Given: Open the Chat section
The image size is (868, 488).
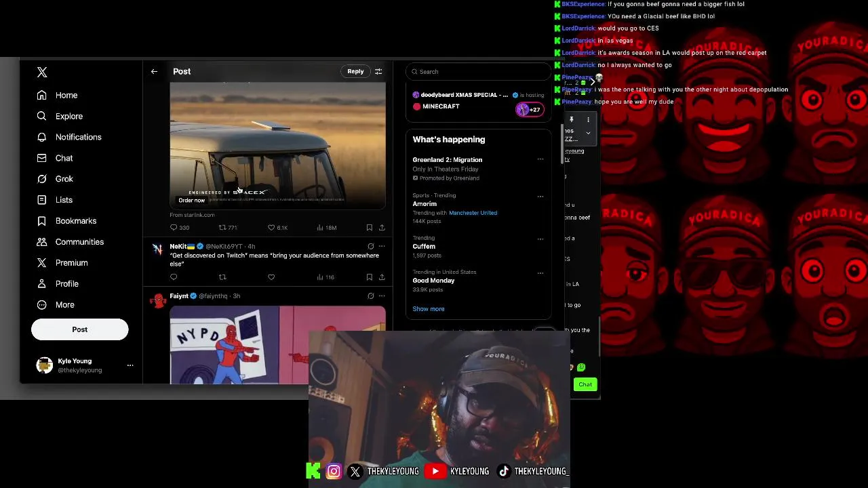Looking at the screenshot, I should (x=55, y=159).
